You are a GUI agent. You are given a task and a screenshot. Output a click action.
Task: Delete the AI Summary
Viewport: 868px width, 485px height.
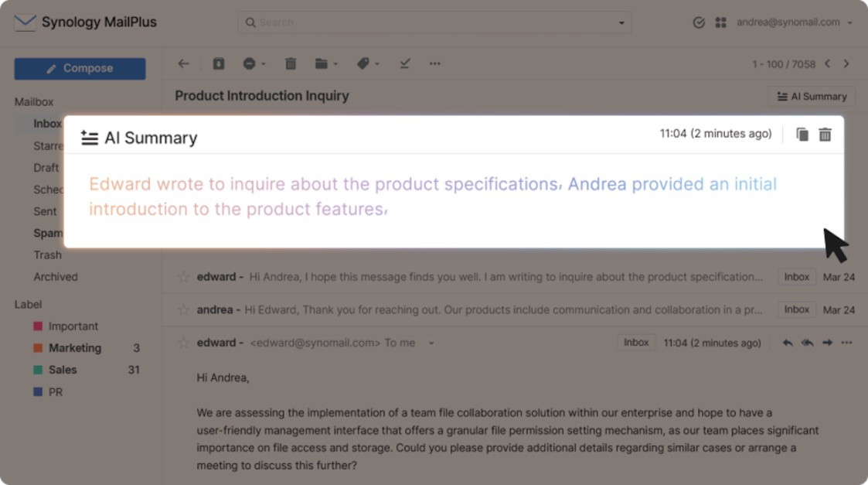pos(825,133)
